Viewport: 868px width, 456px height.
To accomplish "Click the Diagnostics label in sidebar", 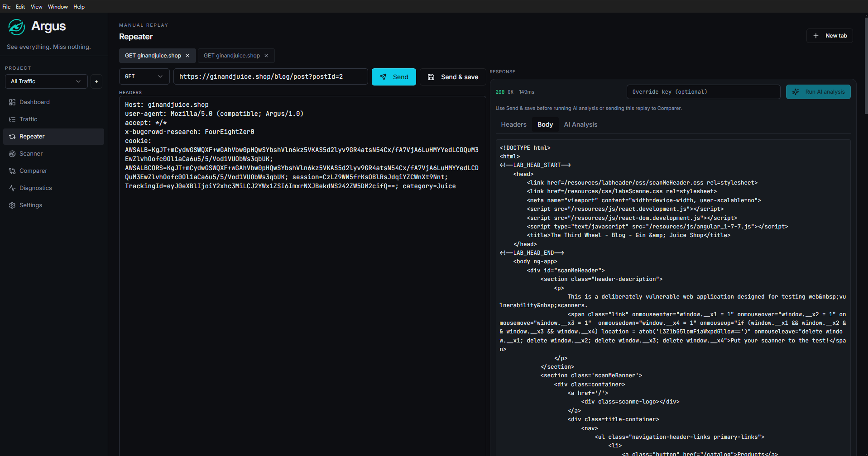I will click(x=35, y=188).
